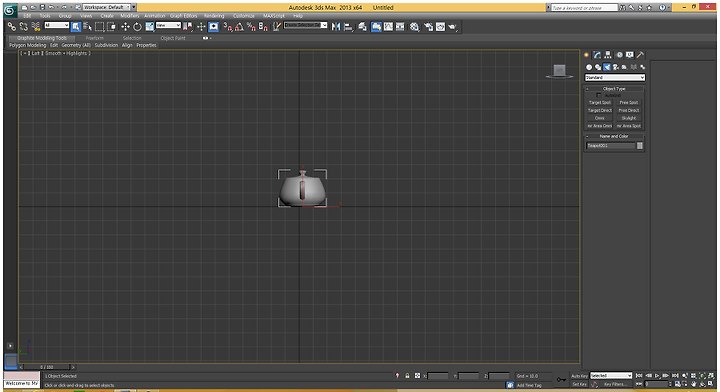
Task: Click the mr Area Omni button
Action: click(600, 126)
